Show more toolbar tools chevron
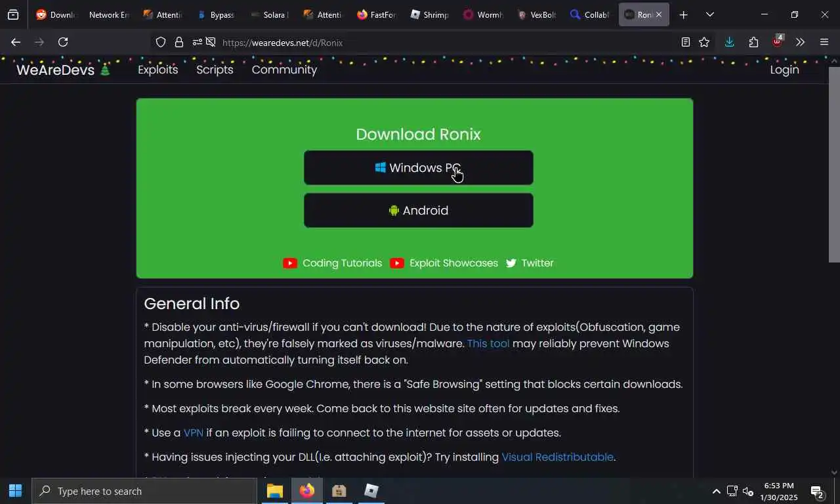This screenshot has width=840, height=504. (800, 42)
